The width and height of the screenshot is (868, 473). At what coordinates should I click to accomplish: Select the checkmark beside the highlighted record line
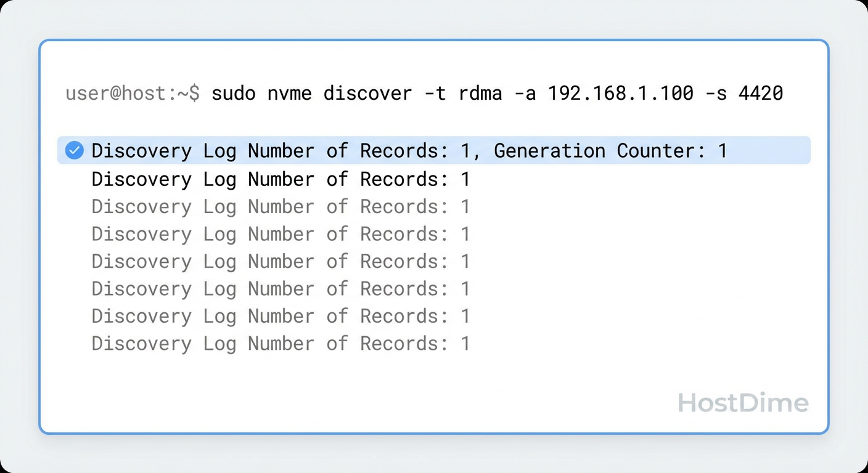73,150
